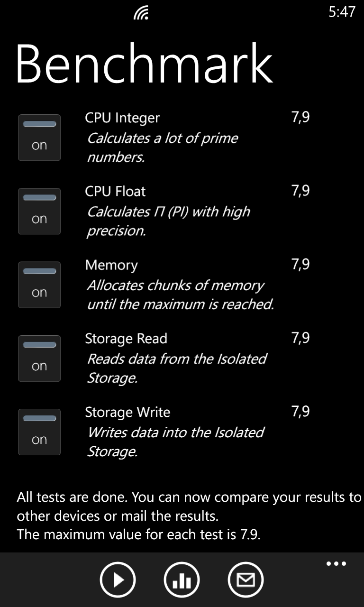Open the results comparison chart icon
364x607 pixels.
tap(182, 579)
